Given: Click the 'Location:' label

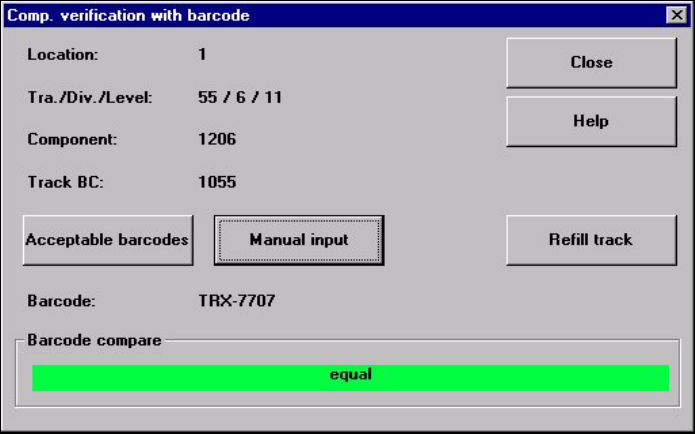Looking at the screenshot, I should coord(62,55).
